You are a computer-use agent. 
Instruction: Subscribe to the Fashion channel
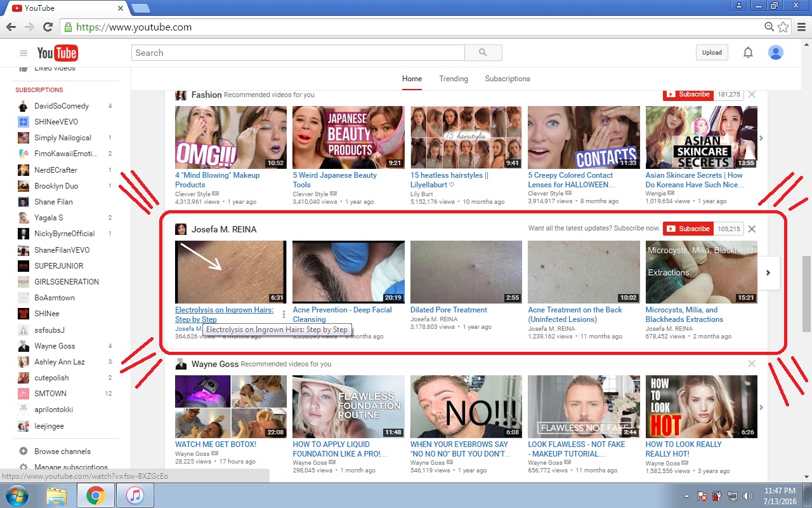point(688,94)
